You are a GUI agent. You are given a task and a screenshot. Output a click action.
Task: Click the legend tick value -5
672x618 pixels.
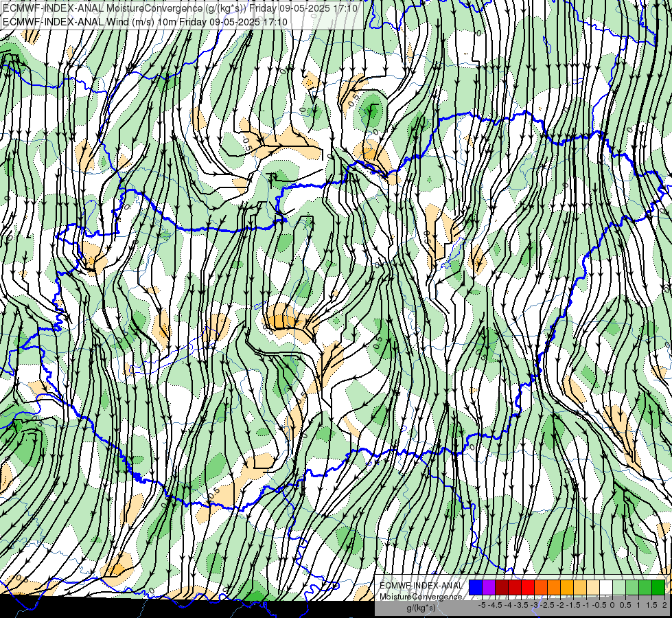pos(482,605)
